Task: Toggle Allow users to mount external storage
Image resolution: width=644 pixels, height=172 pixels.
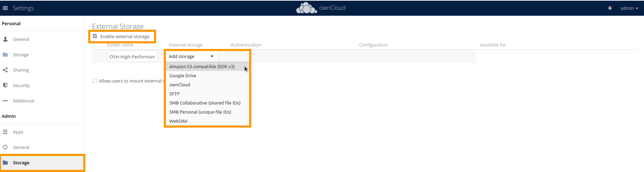Action: pyautogui.click(x=95, y=81)
